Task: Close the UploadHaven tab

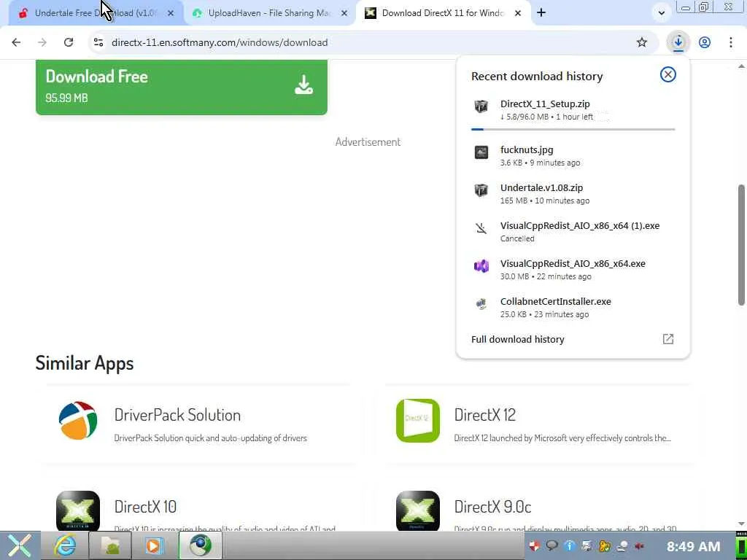Action: coord(344,13)
